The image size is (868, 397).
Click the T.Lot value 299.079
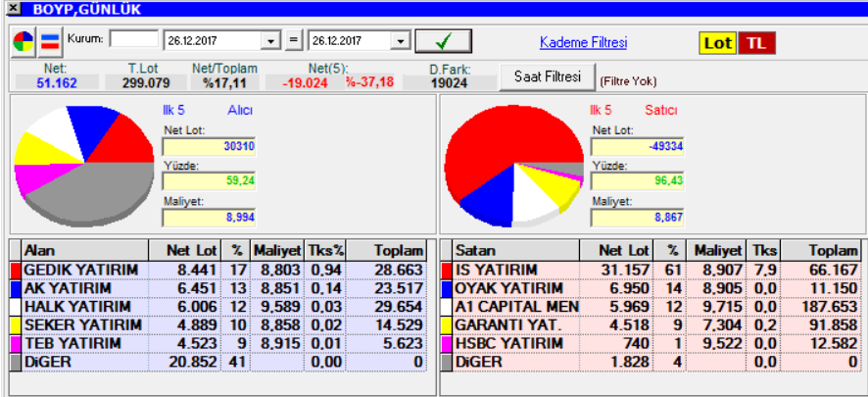click(x=146, y=83)
